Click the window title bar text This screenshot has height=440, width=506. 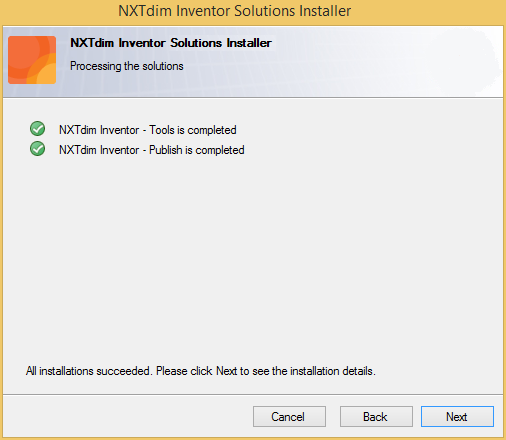click(235, 11)
